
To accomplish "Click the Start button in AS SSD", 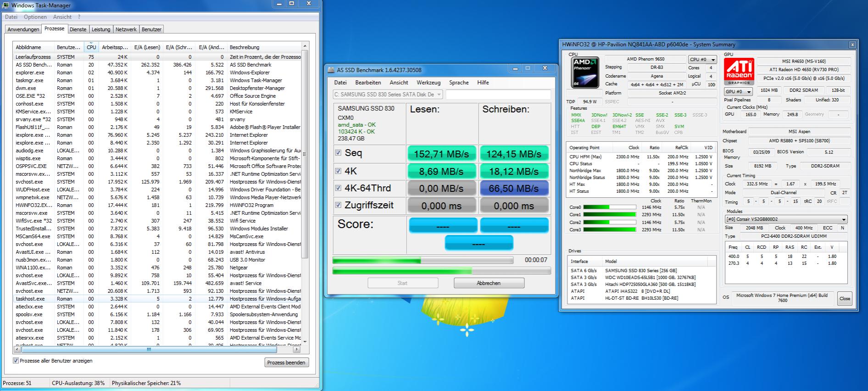I will click(402, 283).
